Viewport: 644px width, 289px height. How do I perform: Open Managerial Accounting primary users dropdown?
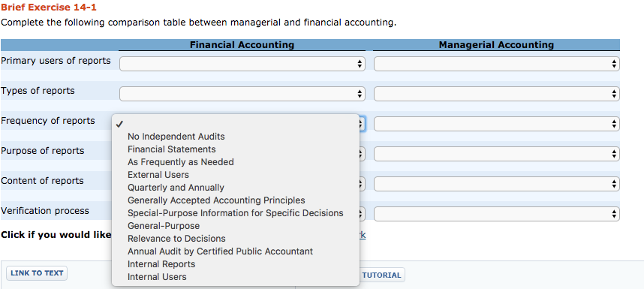(x=497, y=64)
